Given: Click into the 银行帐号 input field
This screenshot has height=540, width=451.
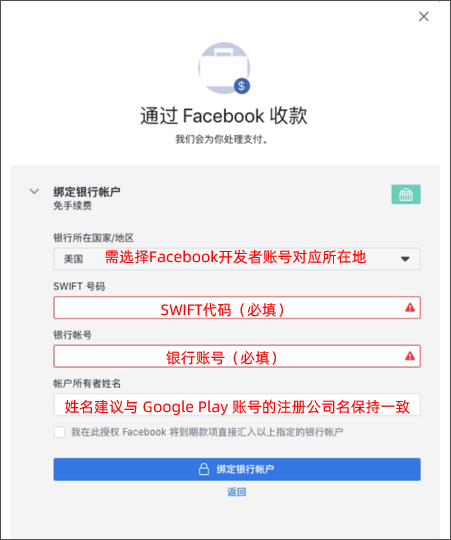Looking at the screenshot, I should coord(237,356).
